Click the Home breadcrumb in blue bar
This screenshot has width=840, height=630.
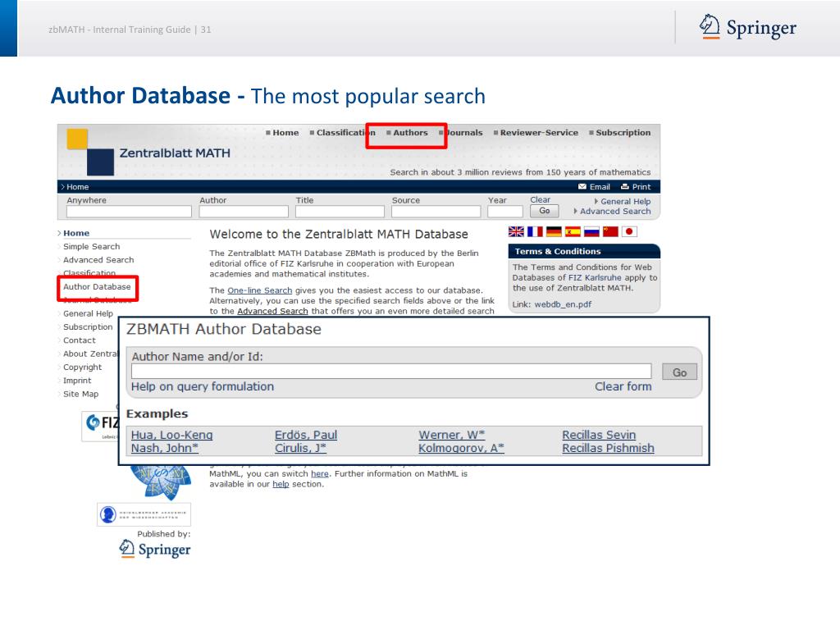78,186
